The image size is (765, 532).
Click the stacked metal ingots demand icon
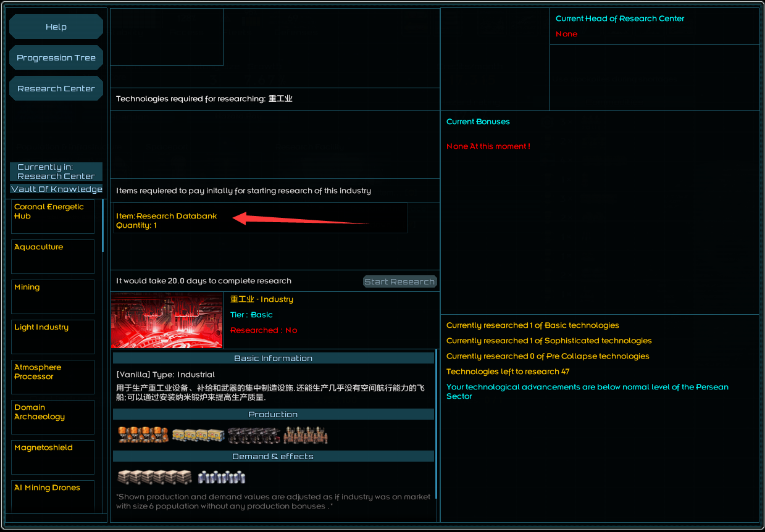(x=154, y=477)
